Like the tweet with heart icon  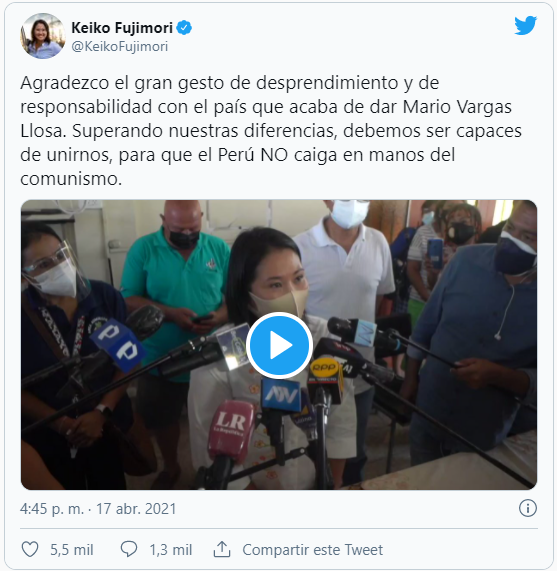[30, 549]
